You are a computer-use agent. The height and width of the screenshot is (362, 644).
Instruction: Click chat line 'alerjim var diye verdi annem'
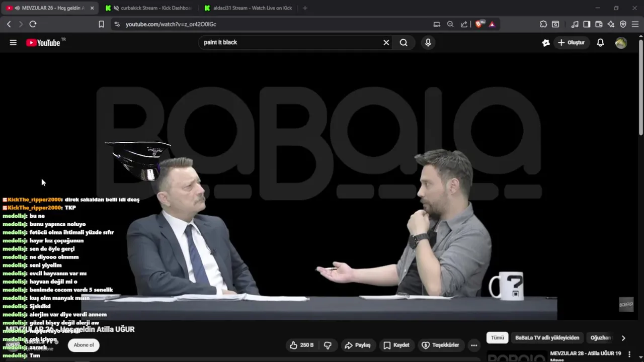(x=68, y=314)
